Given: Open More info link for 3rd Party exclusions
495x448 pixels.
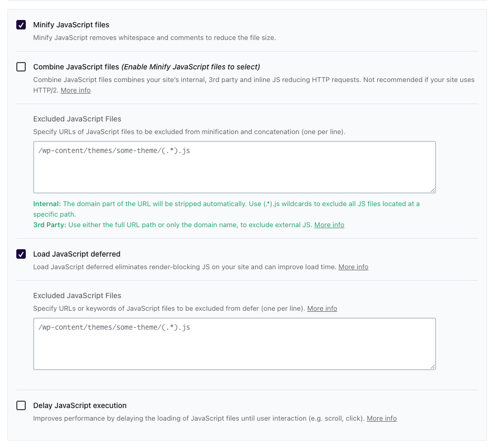Looking at the screenshot, I should (x=329, y=225).
